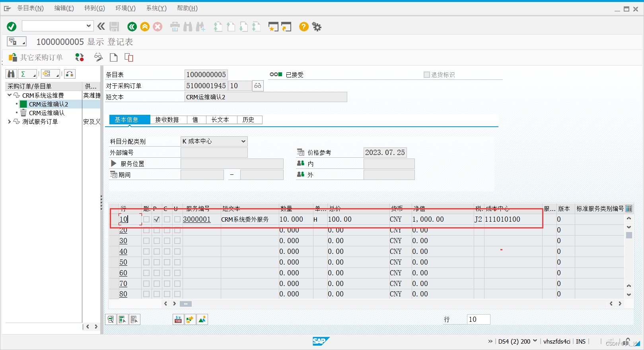Expand the 测试服务订单 tree node
This screenshot has width=644, height=350.
click(x=10, y=122)
